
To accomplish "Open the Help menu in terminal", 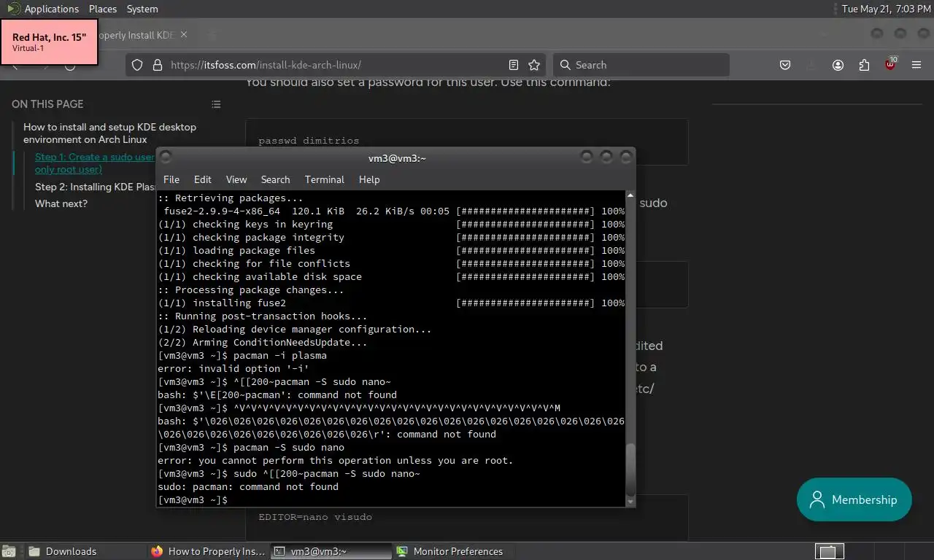I will (x=369, y=179).
